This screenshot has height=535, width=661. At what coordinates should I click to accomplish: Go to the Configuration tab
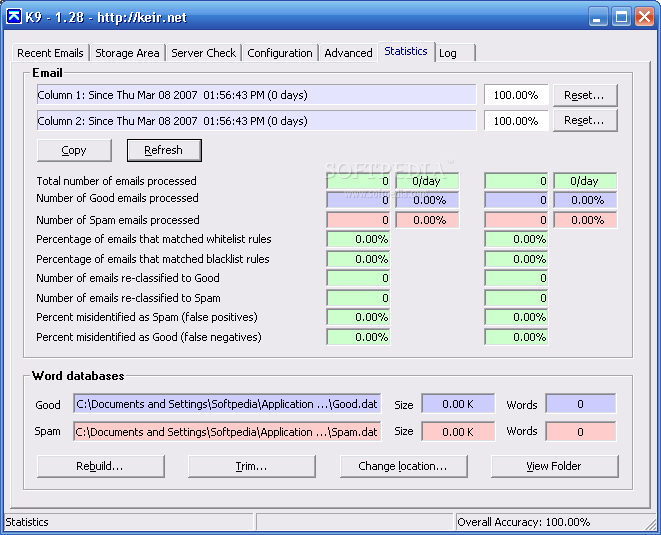[x=280, y=53]
